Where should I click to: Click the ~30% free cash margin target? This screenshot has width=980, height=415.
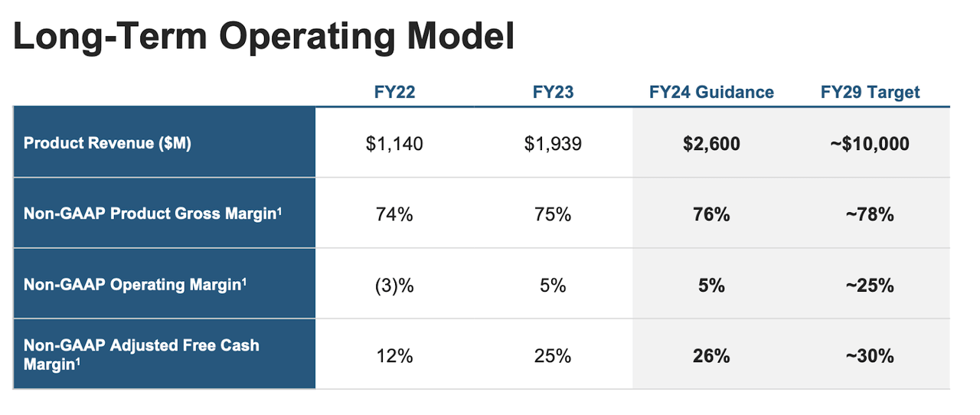point(870,356)
